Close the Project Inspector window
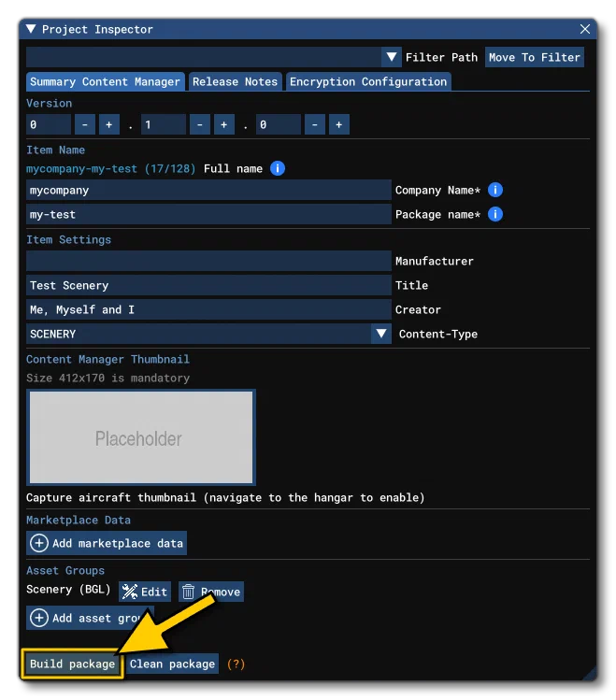This screenshot has height=700, width=616. pos(585,30)
